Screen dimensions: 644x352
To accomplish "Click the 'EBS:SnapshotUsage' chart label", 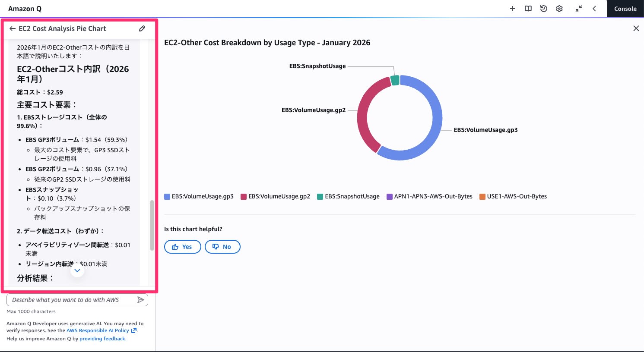I will pos(317,66).
